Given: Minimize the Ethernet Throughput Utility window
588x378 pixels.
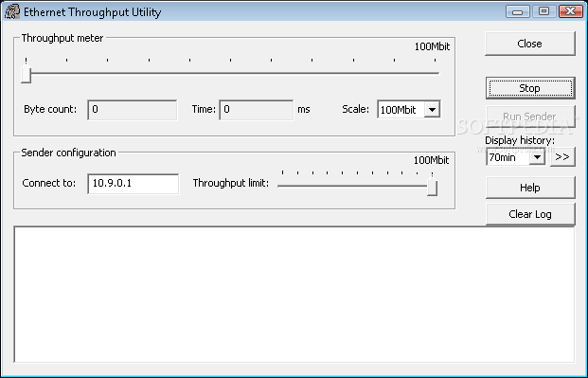Looking at the screenshot, I should [517, 11].
